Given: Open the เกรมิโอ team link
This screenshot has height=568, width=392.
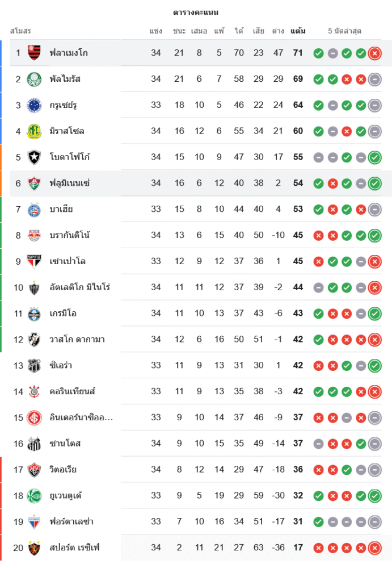Looking at the screenshot, I should [x=63, y=314].
